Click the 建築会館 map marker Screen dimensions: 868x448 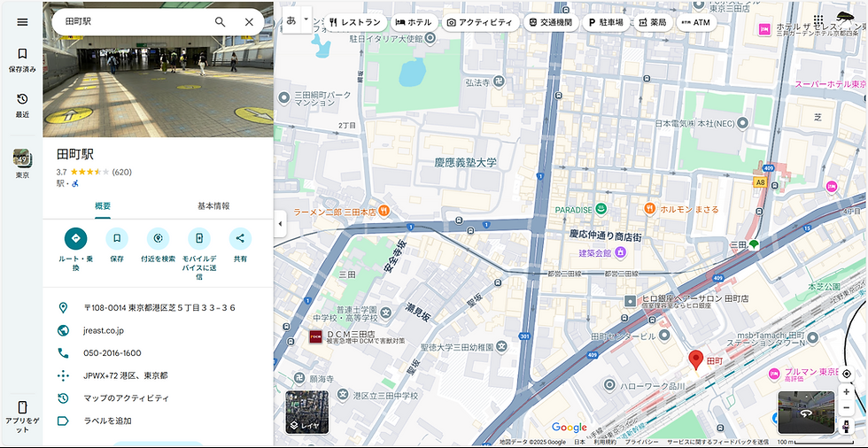[620, 252]
